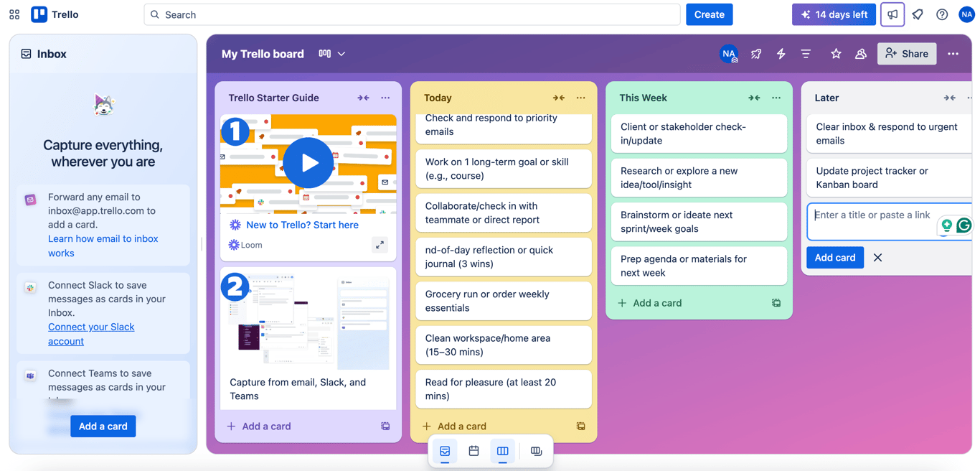980x471 pixels.
Task: Switch to the Board view tab
Action: coord(502,451)
